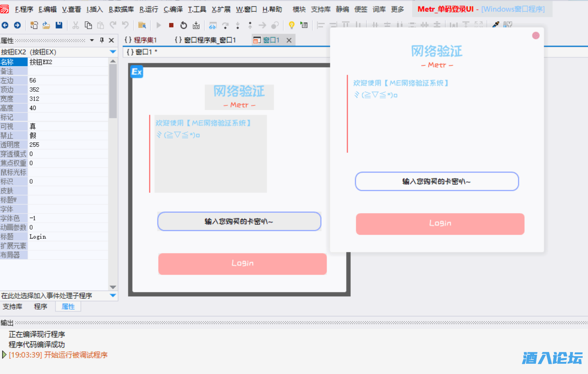Switch to the 窗口程序集_窗口1 tab

point(205,40)
